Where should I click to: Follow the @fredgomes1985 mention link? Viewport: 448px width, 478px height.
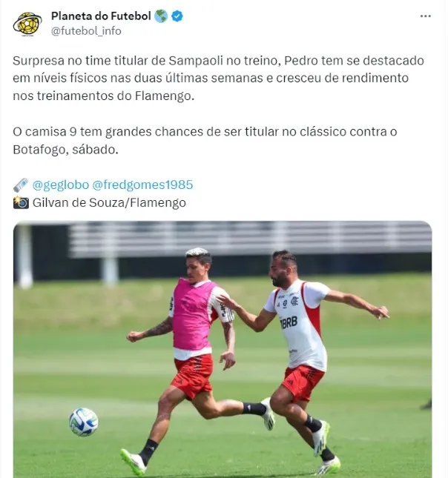(142, 185)
